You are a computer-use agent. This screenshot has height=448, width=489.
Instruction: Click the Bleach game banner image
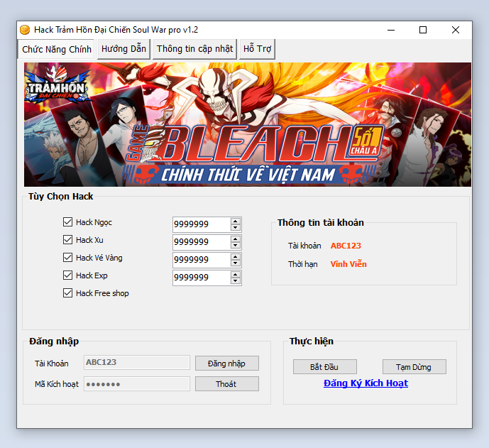point(248,124)
